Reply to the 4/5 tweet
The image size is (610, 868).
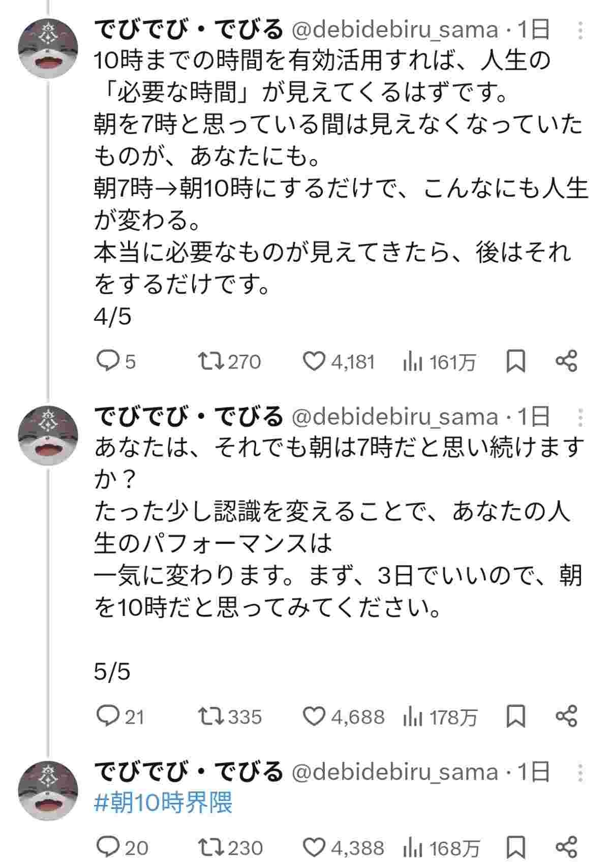[x=107, y=361]
